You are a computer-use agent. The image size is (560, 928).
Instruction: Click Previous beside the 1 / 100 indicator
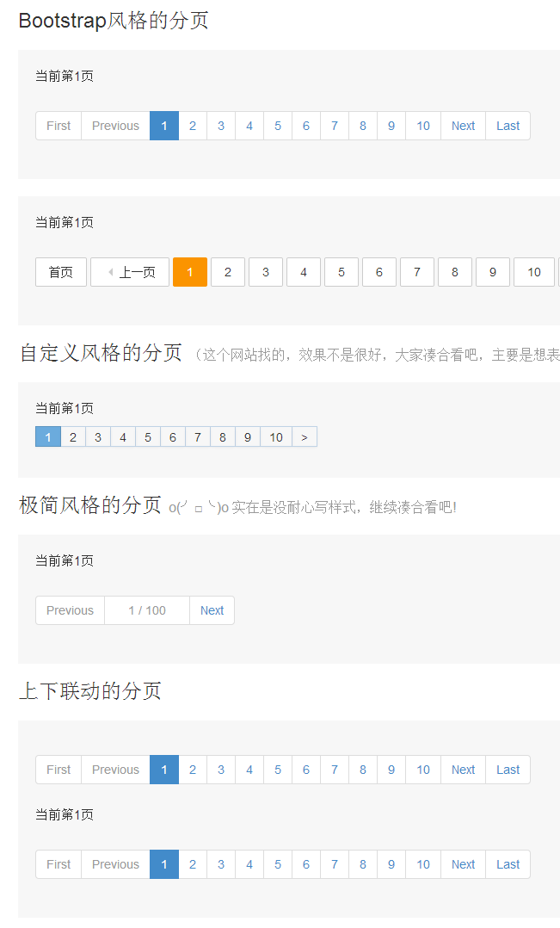coord(70,610)
